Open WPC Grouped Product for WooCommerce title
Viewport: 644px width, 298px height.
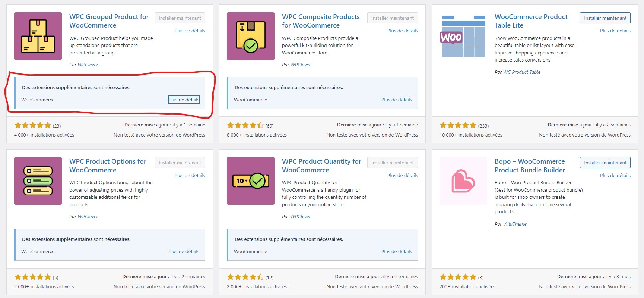[109, 21]
